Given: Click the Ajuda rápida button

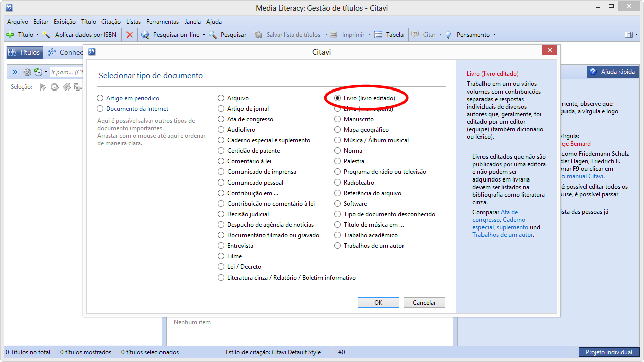Looking at the screenshot, I should [613, 72].
